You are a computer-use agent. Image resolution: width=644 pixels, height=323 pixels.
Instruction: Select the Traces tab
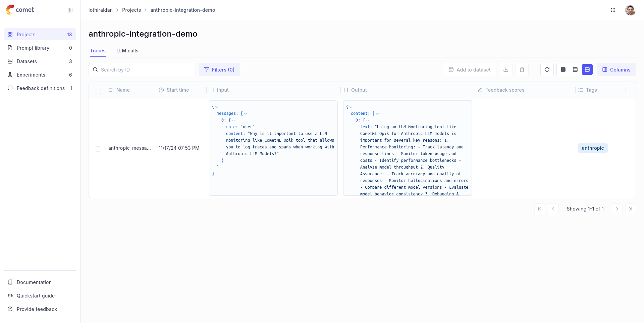coord(97,51)
